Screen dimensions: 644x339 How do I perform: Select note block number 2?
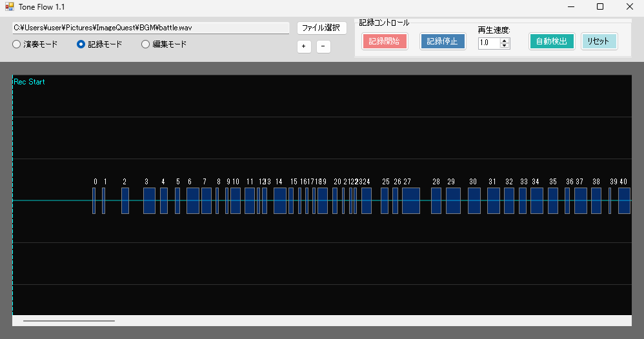(125, 200)
